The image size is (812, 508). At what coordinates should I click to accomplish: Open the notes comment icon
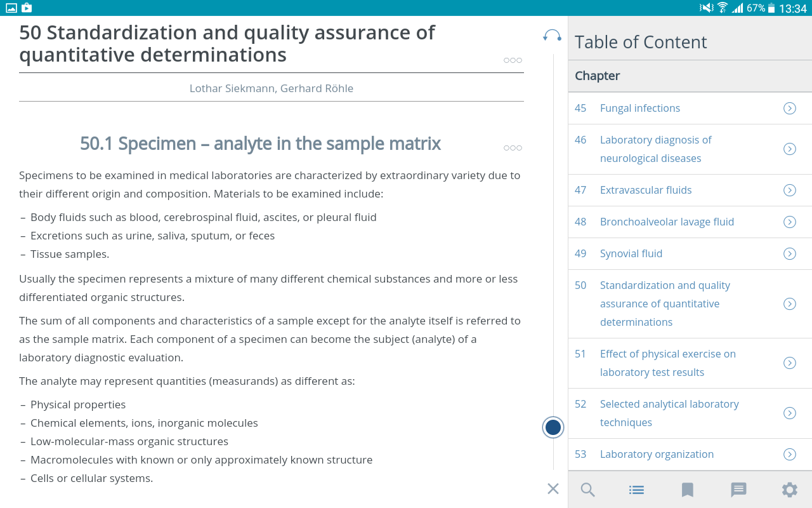[x=738, y=490]
